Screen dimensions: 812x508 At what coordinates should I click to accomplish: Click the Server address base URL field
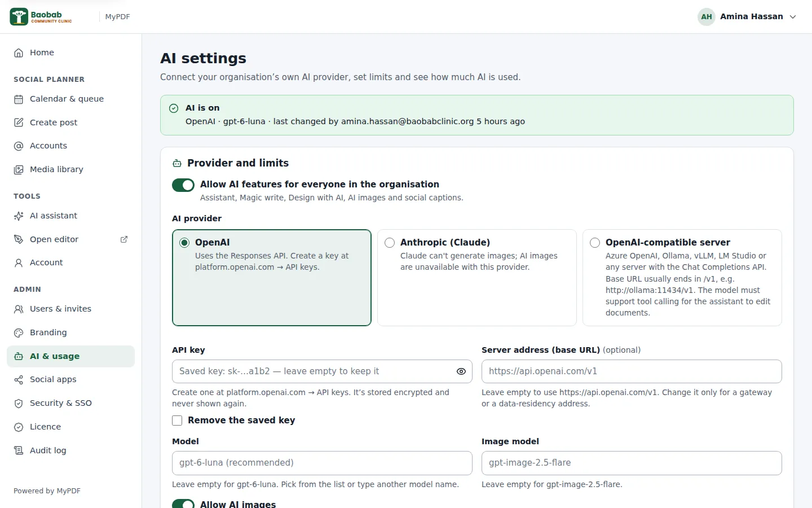pyautogui.click(x=632, y=371)
